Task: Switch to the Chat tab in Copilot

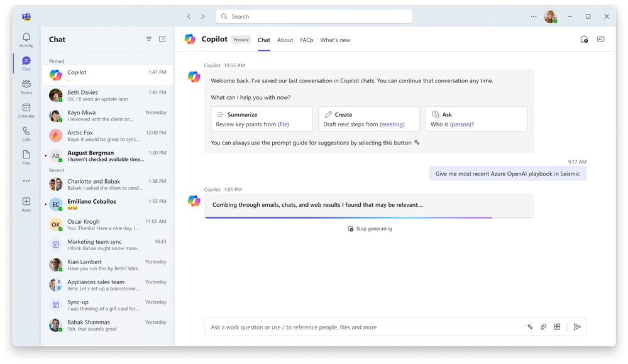Action: point(264,40)
